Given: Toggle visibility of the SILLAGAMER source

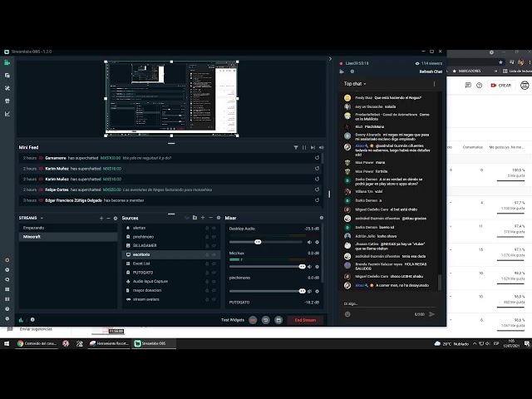Looking at the screenshot, I should coord(214,246).
